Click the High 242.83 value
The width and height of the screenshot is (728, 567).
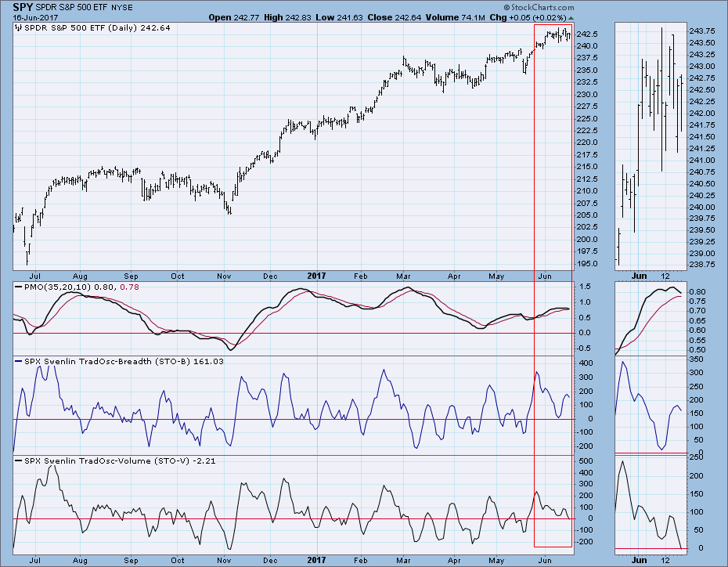pos(287,18)
